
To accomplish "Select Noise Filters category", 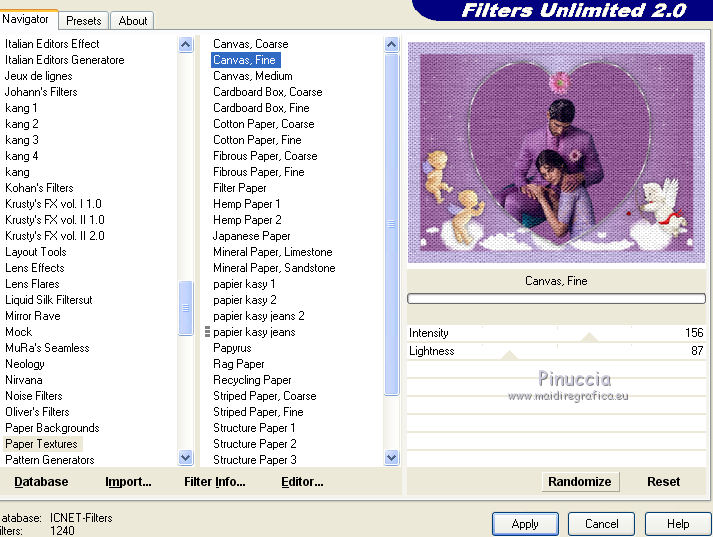I will [34, 396].
